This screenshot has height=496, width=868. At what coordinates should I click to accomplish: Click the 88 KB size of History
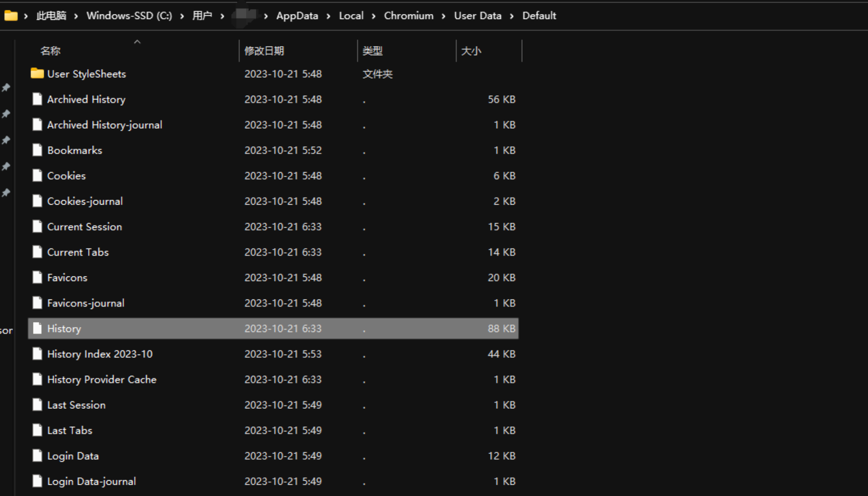501,328
